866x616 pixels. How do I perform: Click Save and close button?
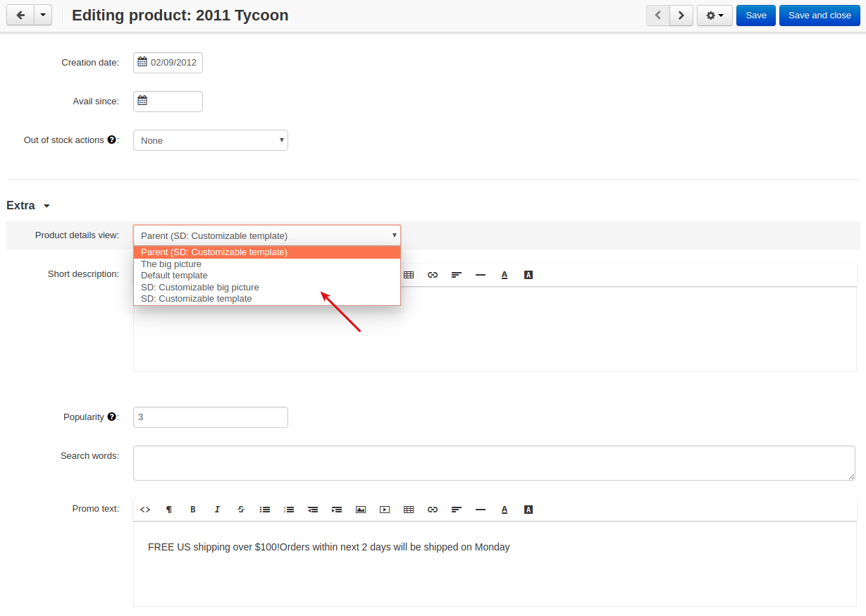click(x=819, y=16)
